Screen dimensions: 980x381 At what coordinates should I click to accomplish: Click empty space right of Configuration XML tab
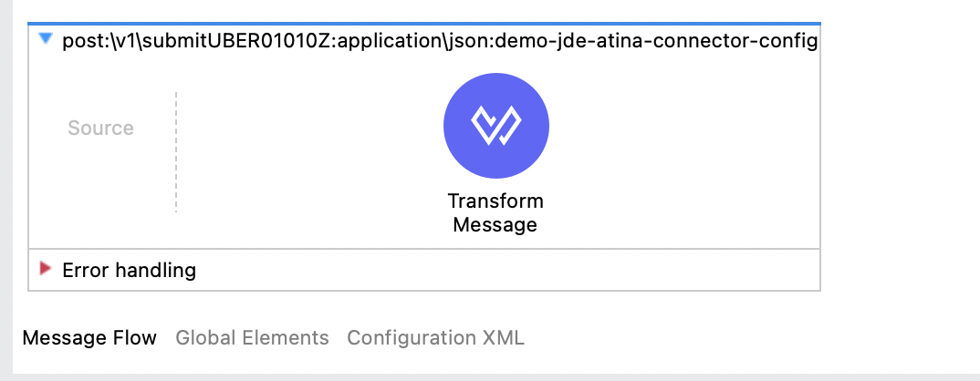(730, 338)
